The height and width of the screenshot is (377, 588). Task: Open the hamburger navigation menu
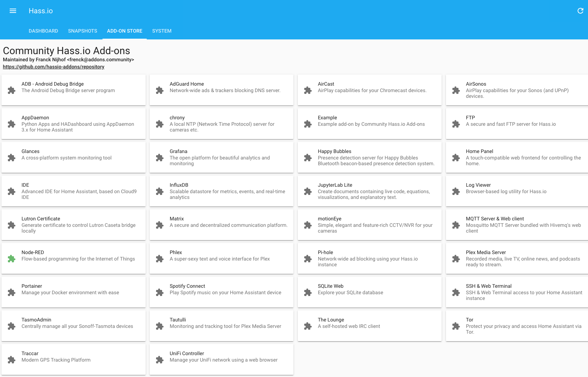pos(13,11)
